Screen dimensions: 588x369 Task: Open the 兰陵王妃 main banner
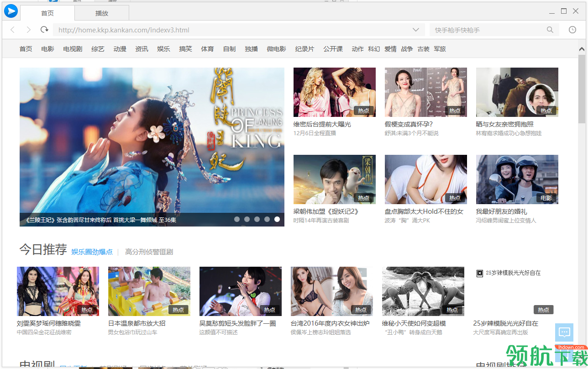pyautogui.click(x=152, y=147)
